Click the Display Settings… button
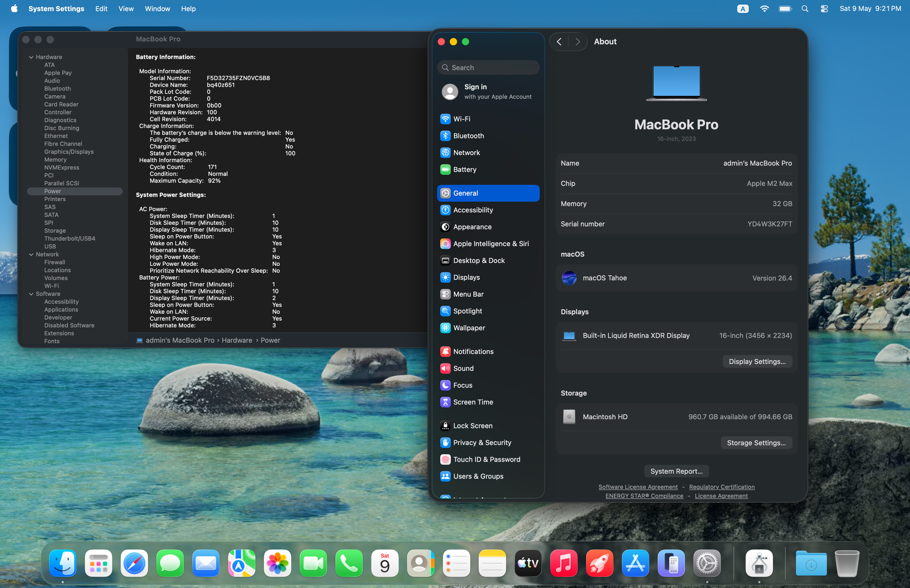The width and height of the screenshot is (910, 588). pyautogui.click(x=757, y=362)
